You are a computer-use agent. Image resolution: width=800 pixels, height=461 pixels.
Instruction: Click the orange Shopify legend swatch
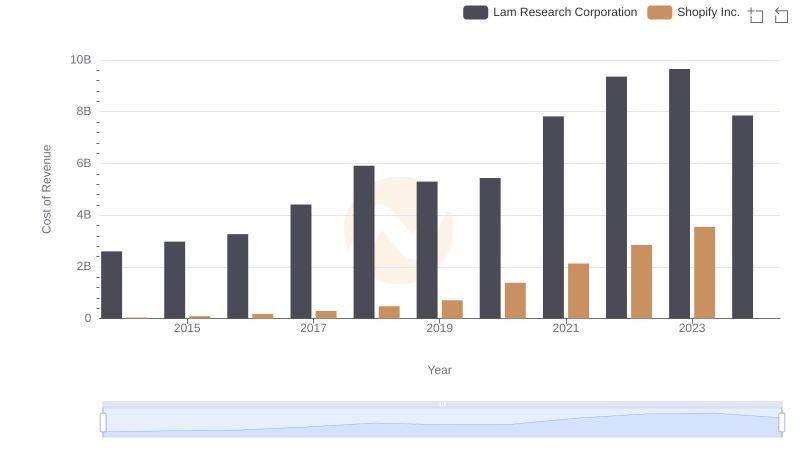pyautogui.click(x=660, y=12)
